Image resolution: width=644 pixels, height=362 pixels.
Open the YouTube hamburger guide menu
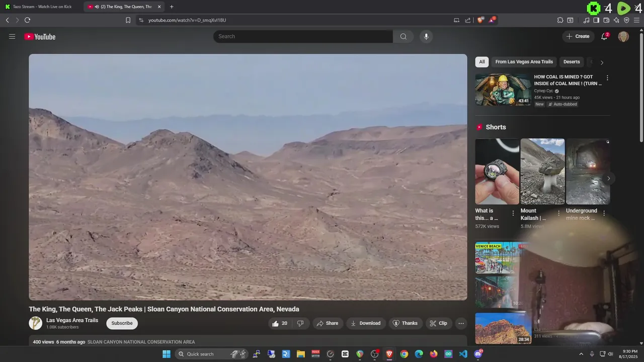(12, 36)
